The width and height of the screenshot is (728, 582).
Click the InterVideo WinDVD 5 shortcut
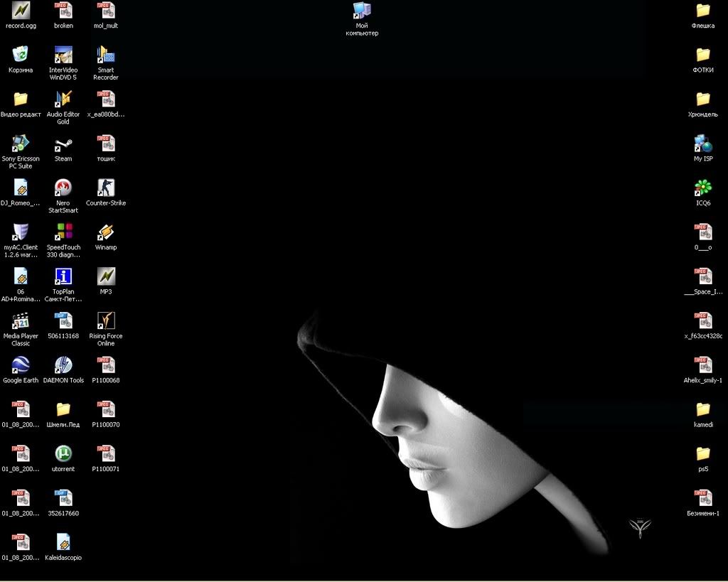pos(63,55)
